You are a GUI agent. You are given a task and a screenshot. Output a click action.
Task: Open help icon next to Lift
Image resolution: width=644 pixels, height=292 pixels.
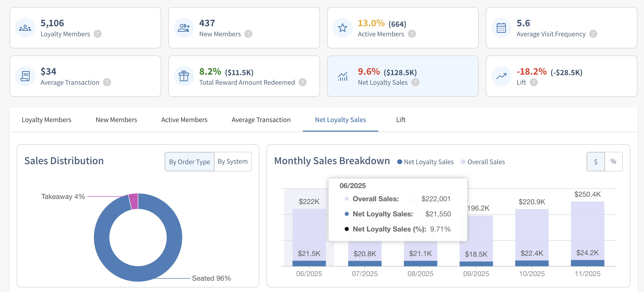(x=534, y=82)
